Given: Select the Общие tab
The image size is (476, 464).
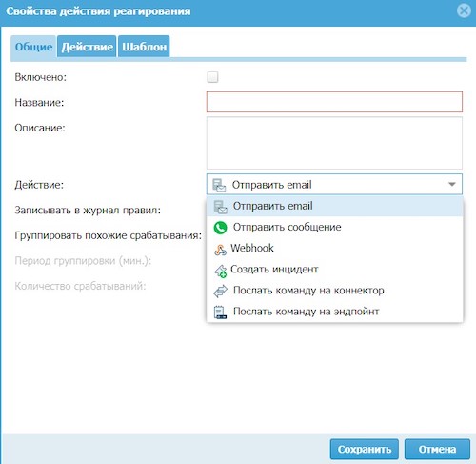Looking at the screenshot, I should tap(33, 47).
